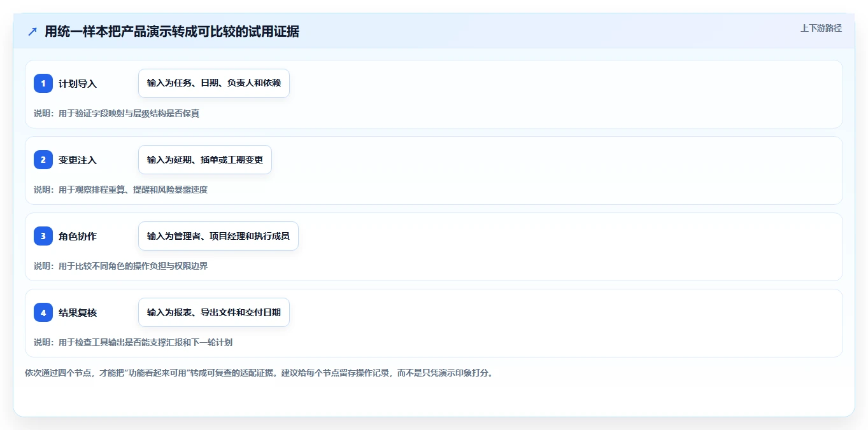This screenshot has width=868, height=430.
Task: Click the footer paragraph starting 依次通过四个节点
Action: click(x=259, y=373)
